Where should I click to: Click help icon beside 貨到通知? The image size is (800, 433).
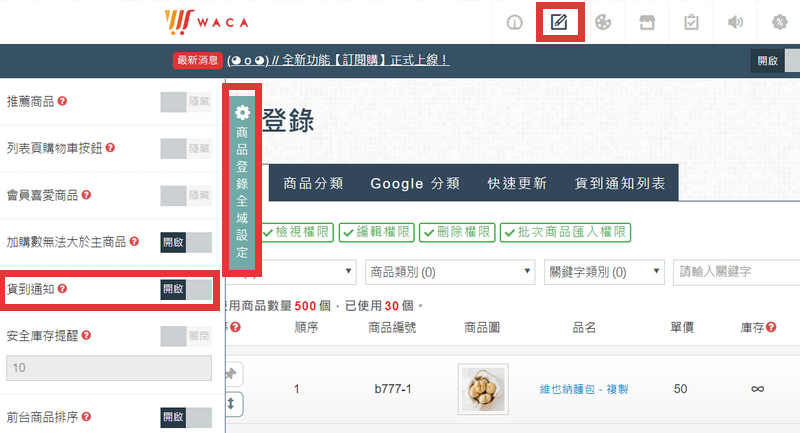(x=63, y=289)
